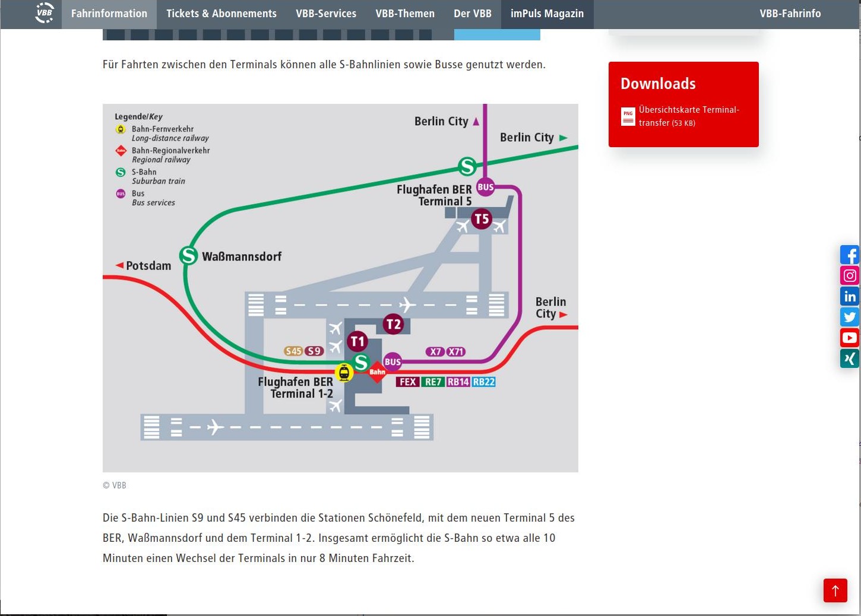Open the Facebook share icon
Screen dimensions: 861x616
849,255
